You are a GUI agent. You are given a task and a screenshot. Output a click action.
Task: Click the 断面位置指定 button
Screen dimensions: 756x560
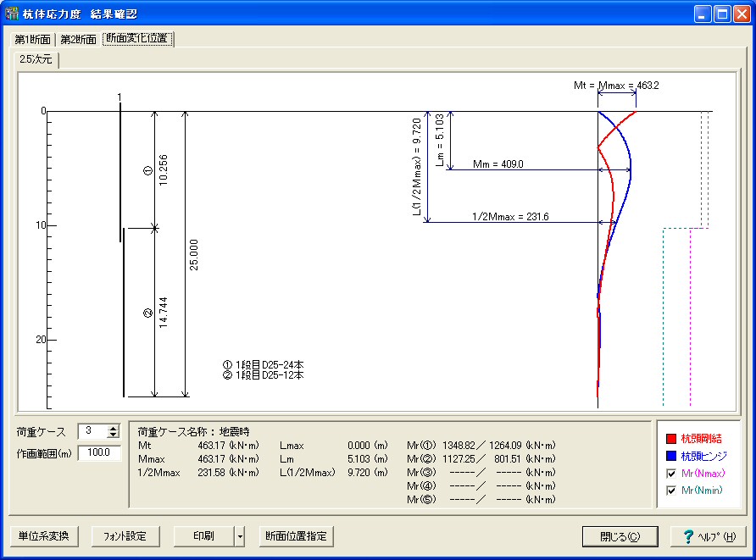click(x=296, y=536)
